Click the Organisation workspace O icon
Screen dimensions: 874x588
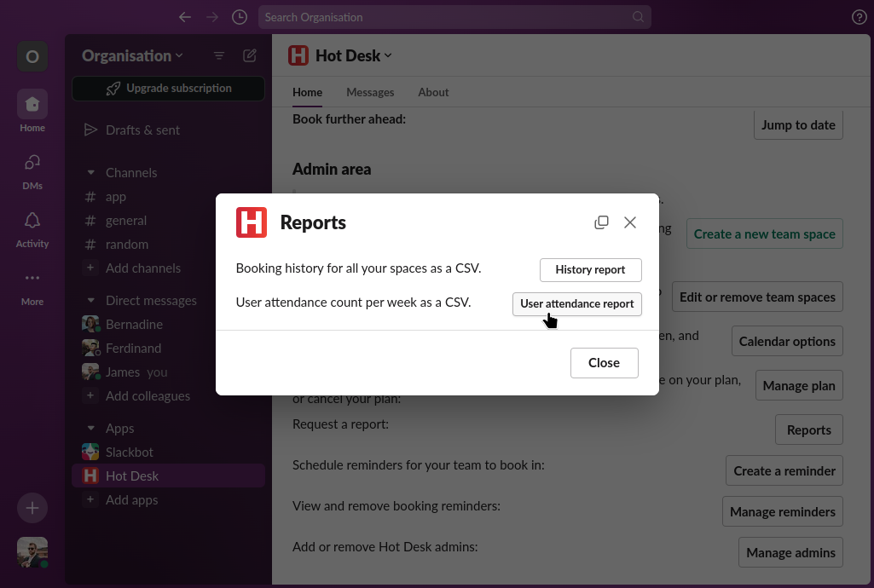tap(32, 56)
